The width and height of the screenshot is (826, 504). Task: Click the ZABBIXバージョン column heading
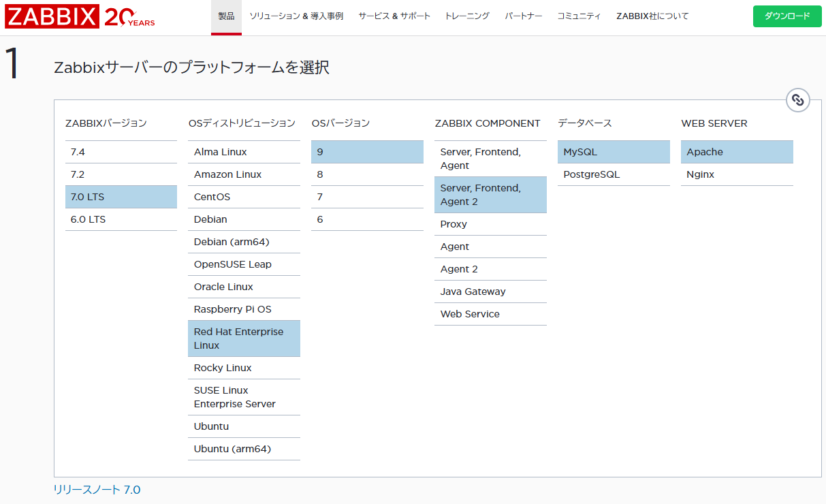[x=106, y=123]
